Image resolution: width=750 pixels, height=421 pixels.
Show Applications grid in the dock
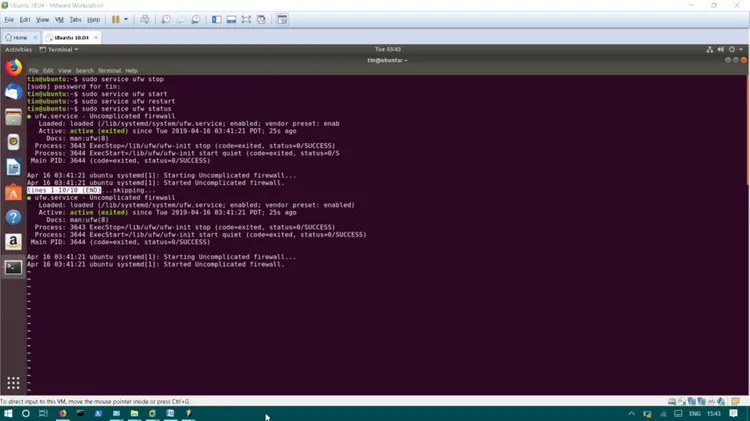13,383
